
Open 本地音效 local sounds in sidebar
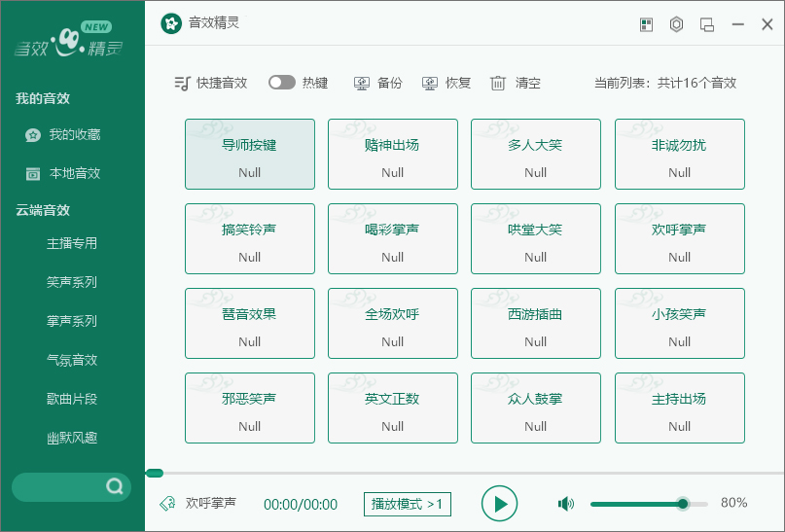[63, 174]
